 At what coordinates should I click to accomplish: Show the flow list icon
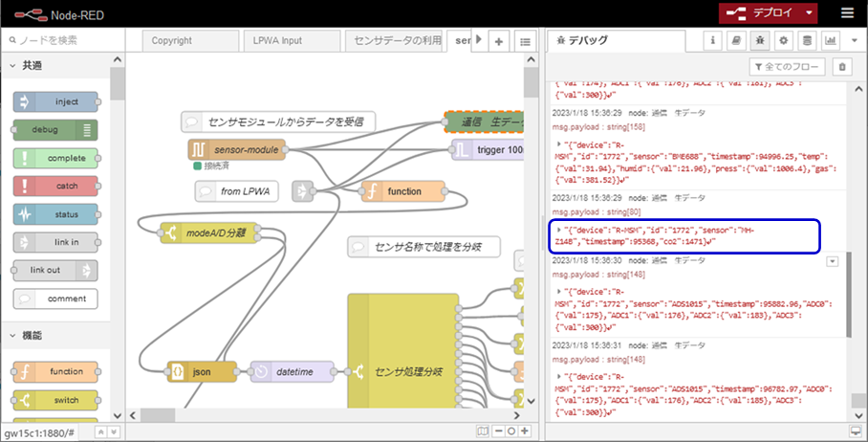point(525,41)
